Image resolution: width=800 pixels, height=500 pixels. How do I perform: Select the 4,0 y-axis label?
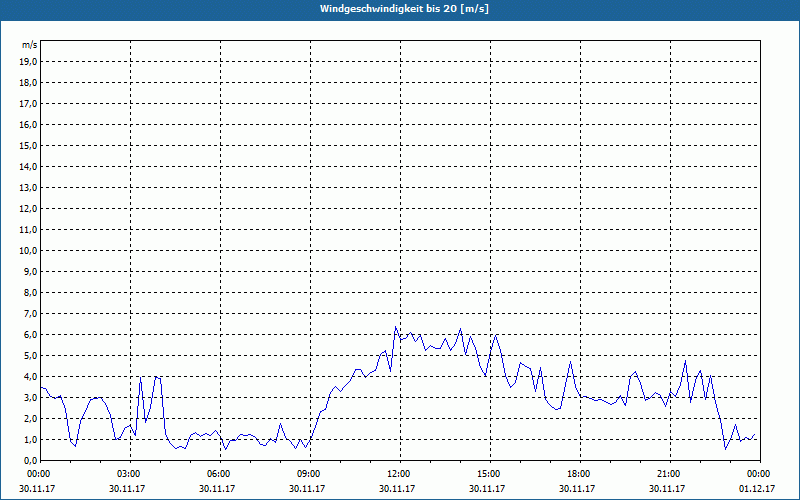(30, 377)
